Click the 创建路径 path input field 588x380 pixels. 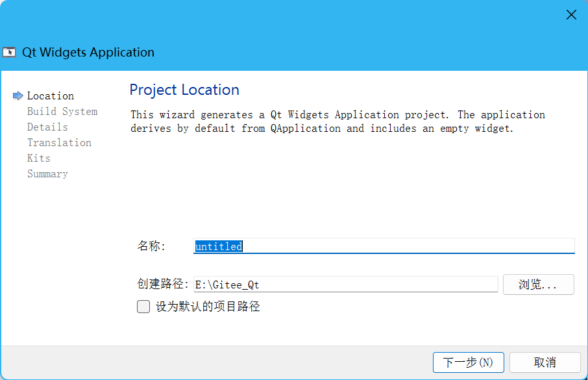coord(346,285)
